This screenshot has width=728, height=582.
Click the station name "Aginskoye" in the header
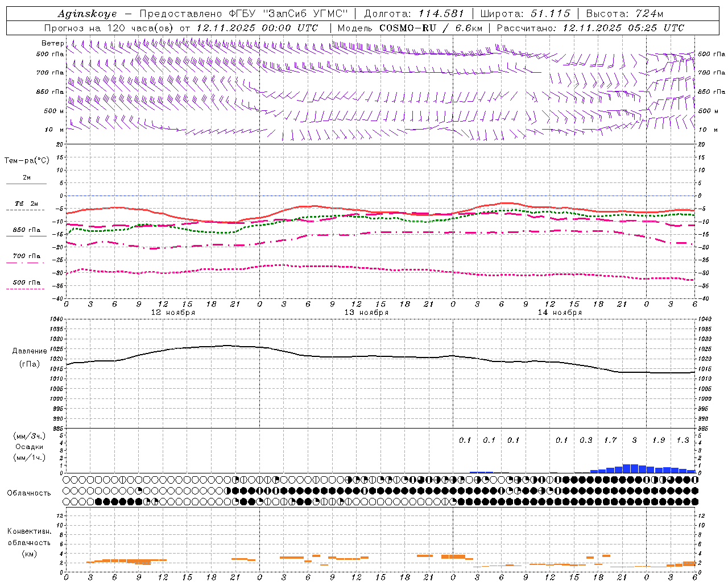pyautogui.click(x=87, y=14)
